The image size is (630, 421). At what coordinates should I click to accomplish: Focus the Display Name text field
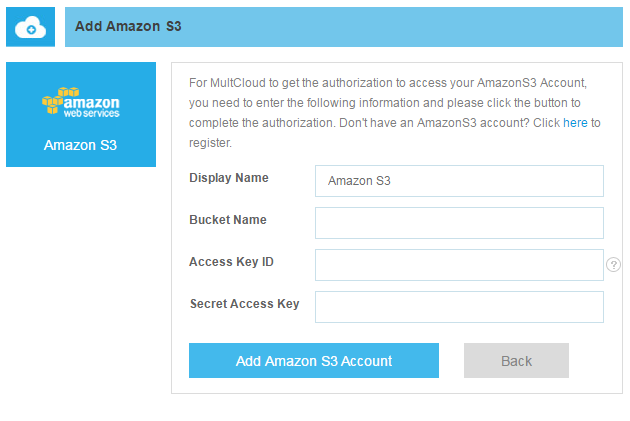[x=459, y=181]
